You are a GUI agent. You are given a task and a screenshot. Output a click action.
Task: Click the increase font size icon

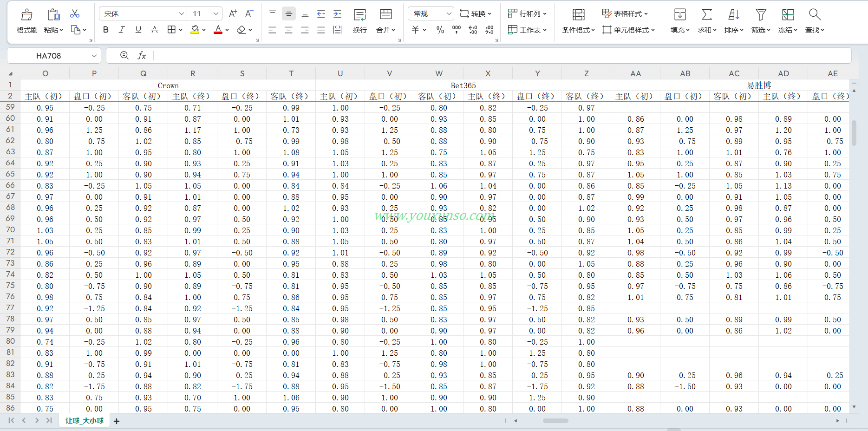click(233, 14)
